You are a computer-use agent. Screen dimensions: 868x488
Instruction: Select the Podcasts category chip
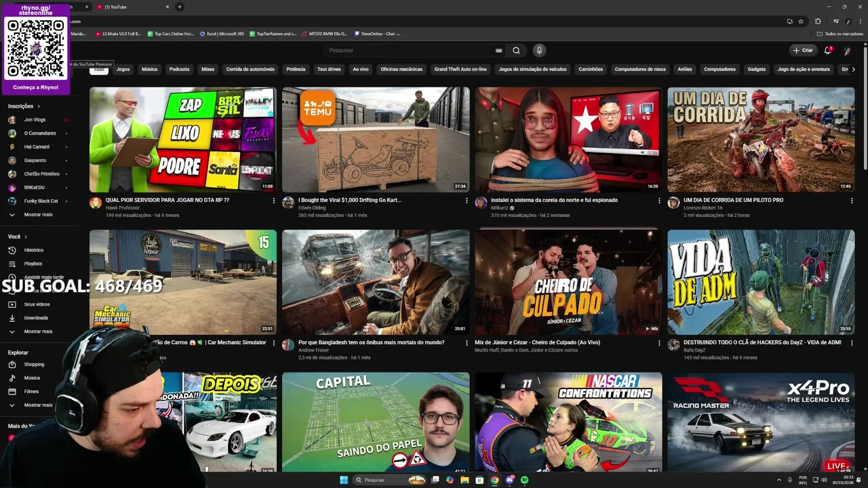[179, 69]
